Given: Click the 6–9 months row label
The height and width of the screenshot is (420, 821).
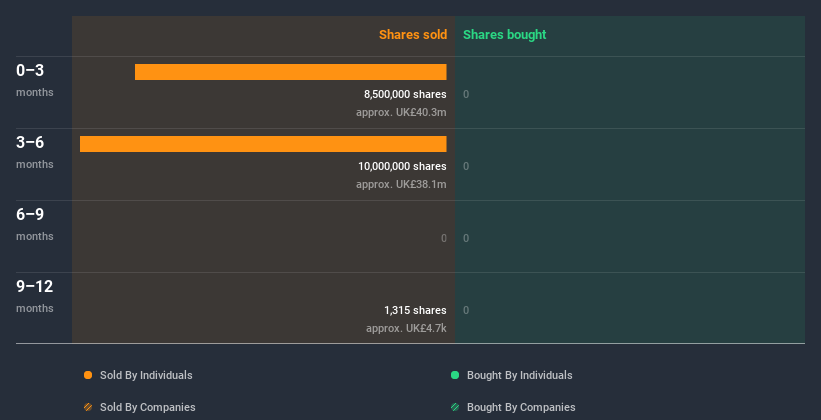Looking at the screenshot, I should 35,224.
